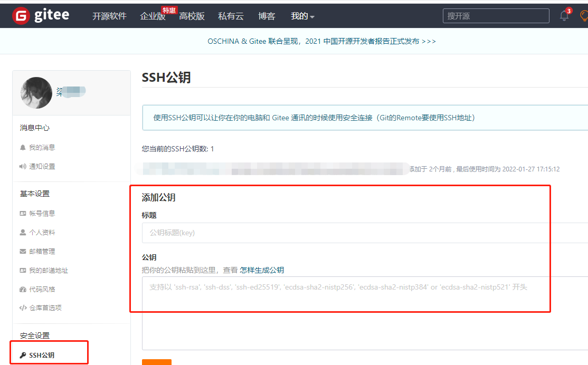The height and width of the screenshot is (365, 588).
Task: Open 高校版 navigation item
Action: tap(192, 16)
